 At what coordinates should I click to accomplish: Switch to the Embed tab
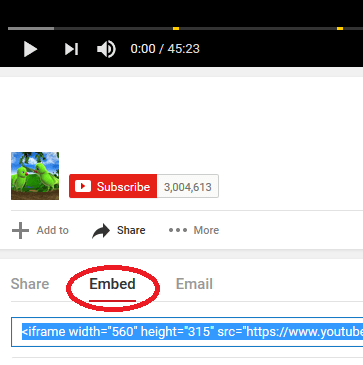112,284
